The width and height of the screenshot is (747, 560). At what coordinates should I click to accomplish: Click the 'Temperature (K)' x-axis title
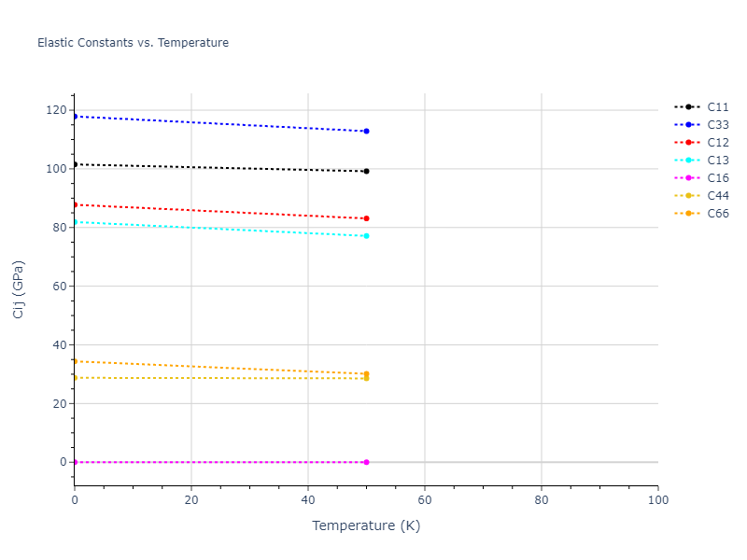[x=366, y=525]
